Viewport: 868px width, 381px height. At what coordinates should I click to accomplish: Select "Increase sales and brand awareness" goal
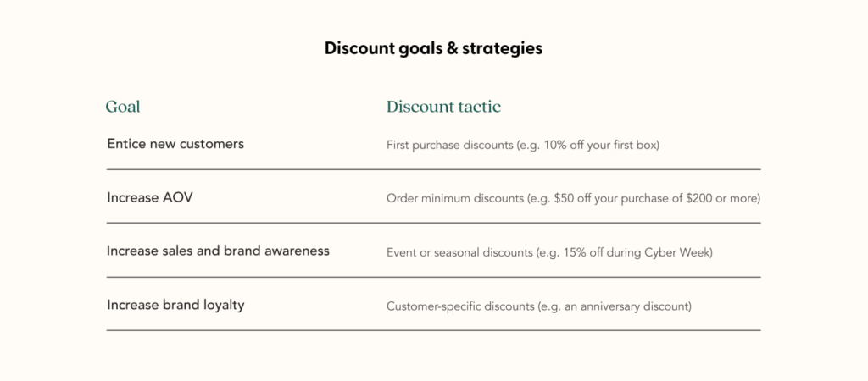click(x=218, y=251)
